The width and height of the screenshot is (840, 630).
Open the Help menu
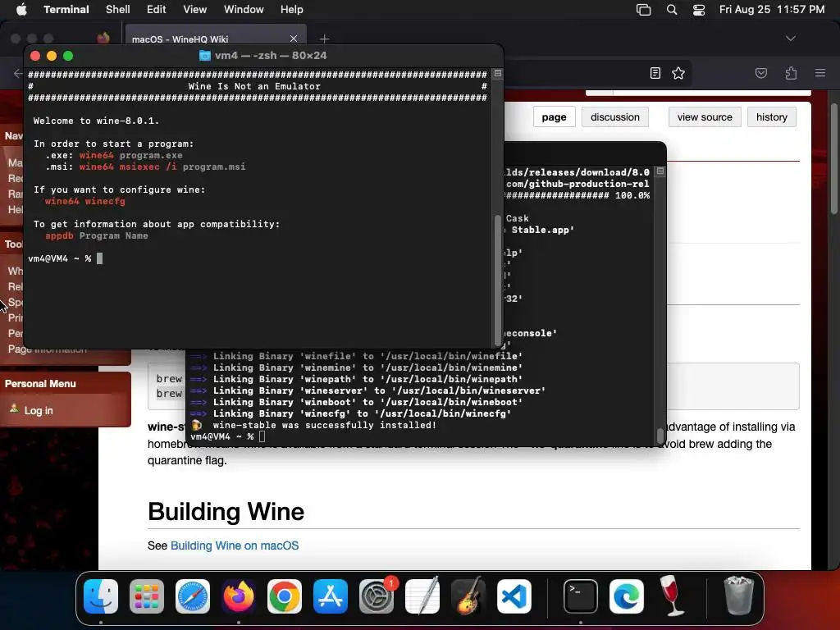292,10
